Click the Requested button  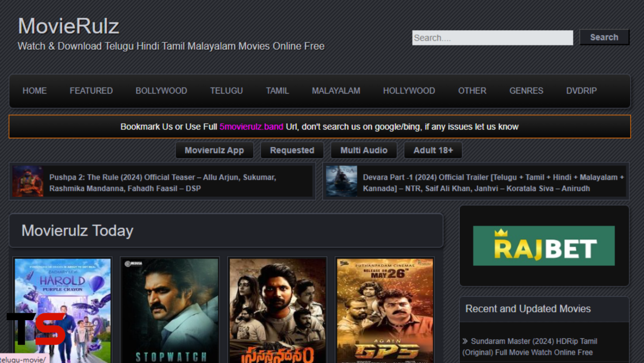pyautogui.click(x=292, y=150)
